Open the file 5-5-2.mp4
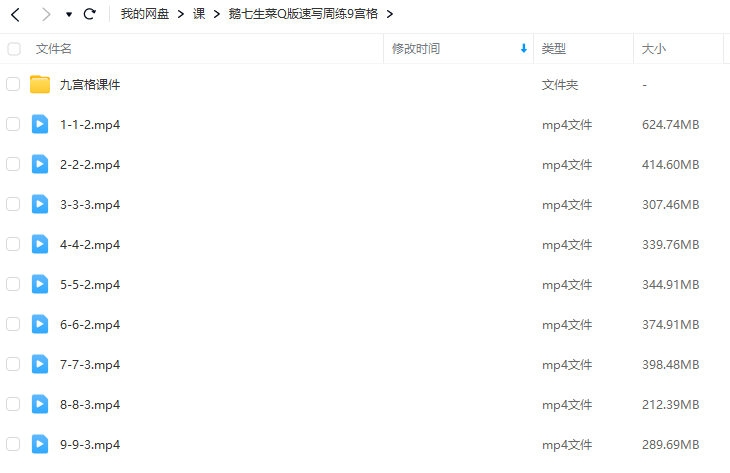This screenshot has height=473, width=730. 90,284
